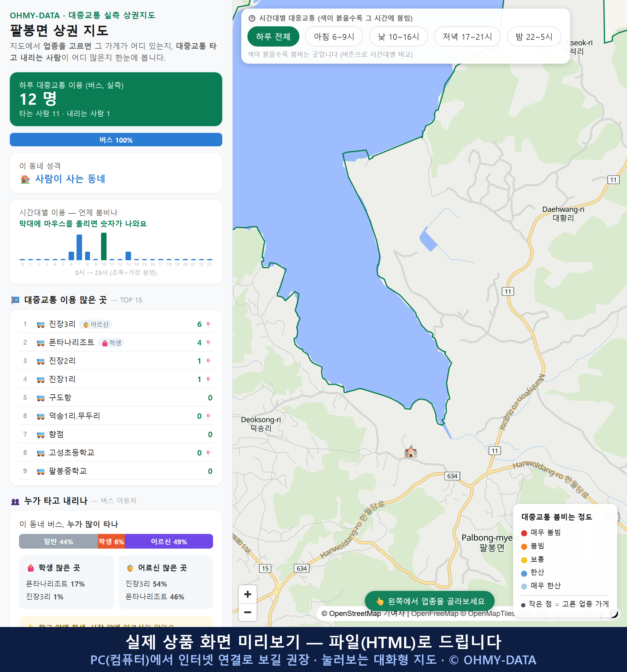Click the bus icon for 향점
The height and width of the screenshot is (672, 627).
[x=40, y=435]
